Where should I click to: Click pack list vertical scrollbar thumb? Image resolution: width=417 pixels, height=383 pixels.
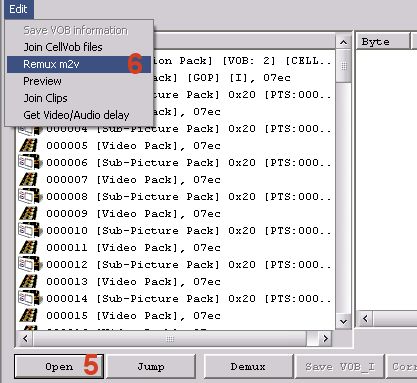[343, 66]
